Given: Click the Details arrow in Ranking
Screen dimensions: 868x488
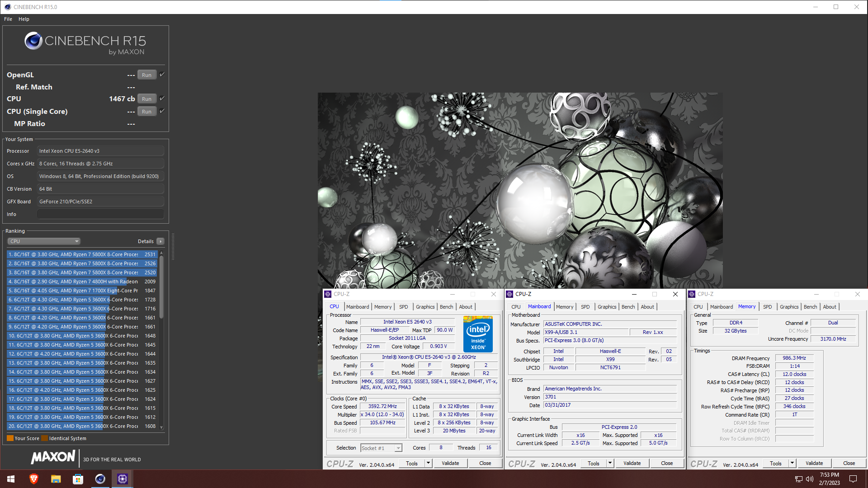Looking at the screenshot, I should pos(160,241).
